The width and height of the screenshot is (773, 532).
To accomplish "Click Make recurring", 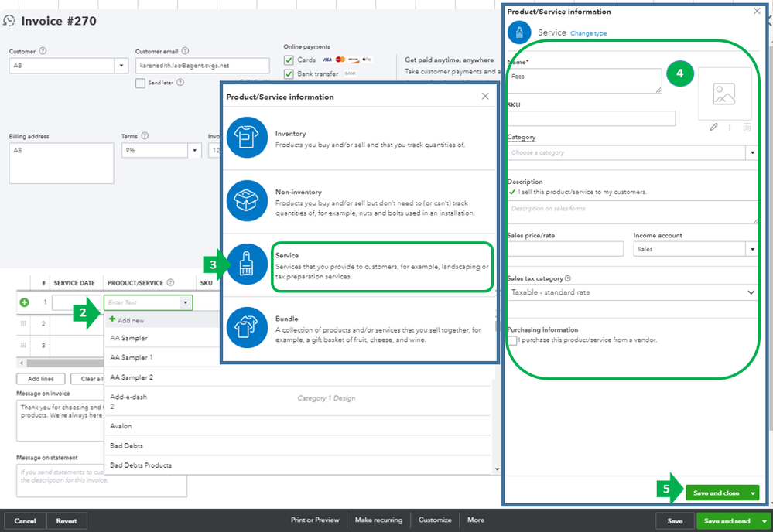I will pos(378,520).
